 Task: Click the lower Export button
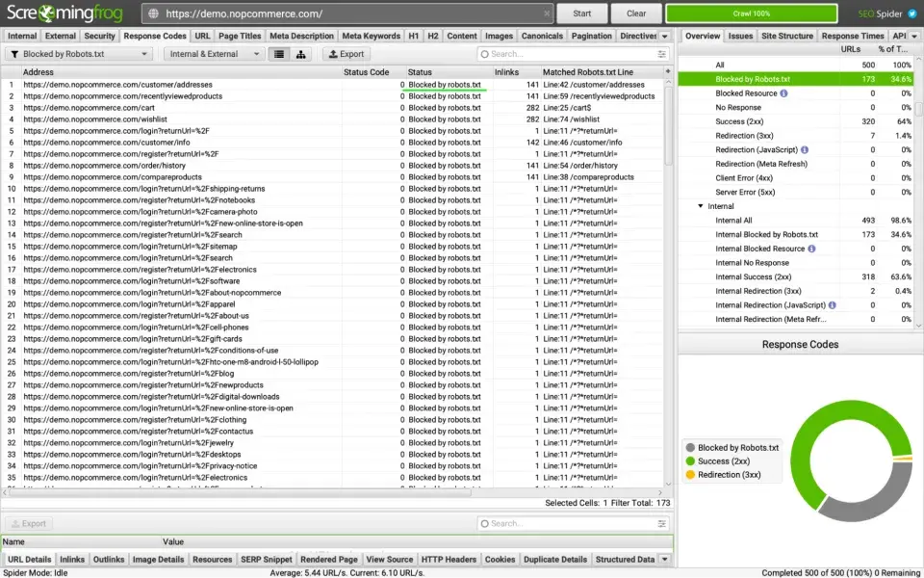[30, 523]
